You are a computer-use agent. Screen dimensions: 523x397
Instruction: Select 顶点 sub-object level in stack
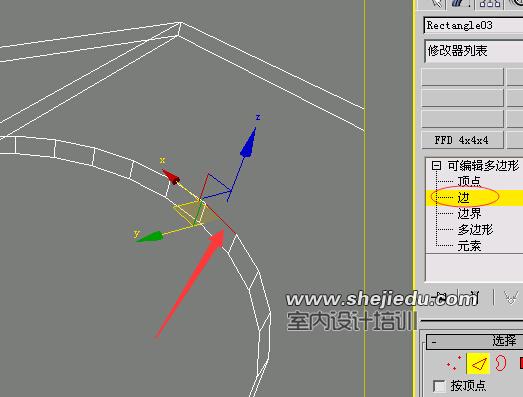click(469, 181)
